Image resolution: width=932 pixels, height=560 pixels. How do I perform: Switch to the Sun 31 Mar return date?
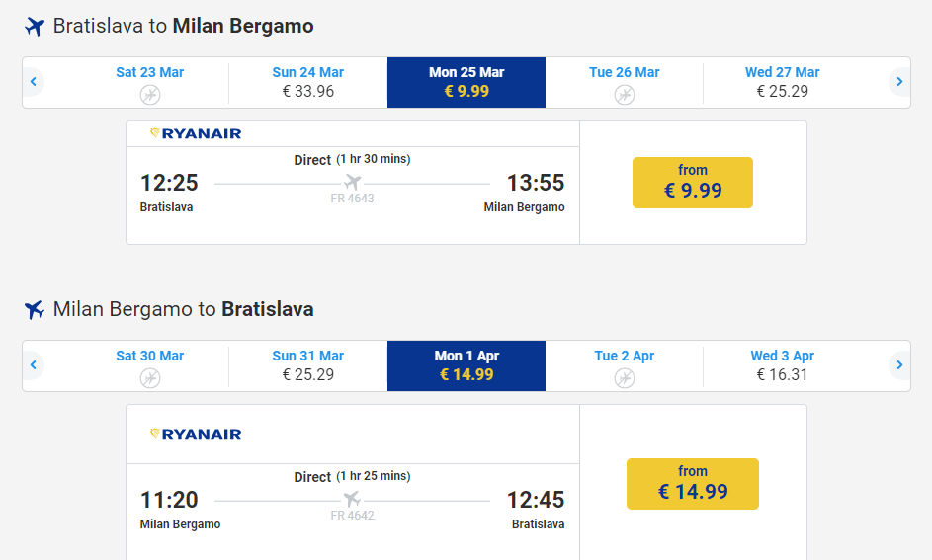(x=308, y=365)
